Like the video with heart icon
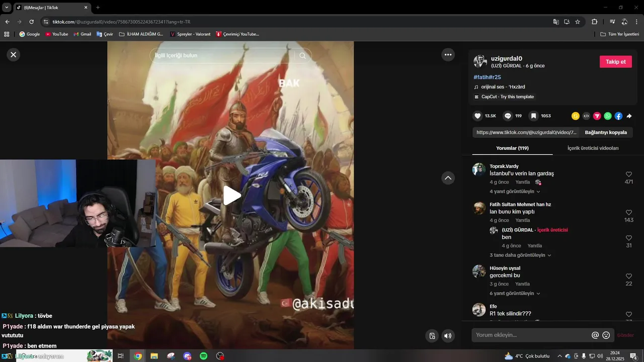The image size is (644, 362). [x=478, y=116]
